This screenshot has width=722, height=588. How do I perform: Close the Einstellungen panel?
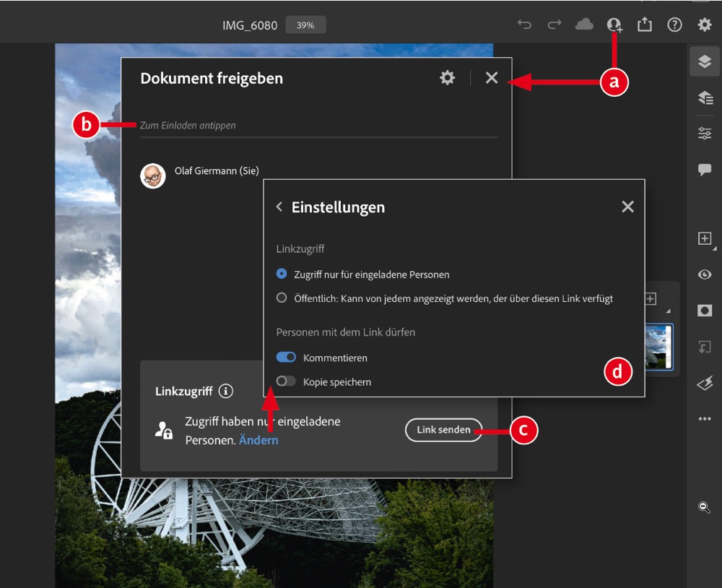coord(627,207)
